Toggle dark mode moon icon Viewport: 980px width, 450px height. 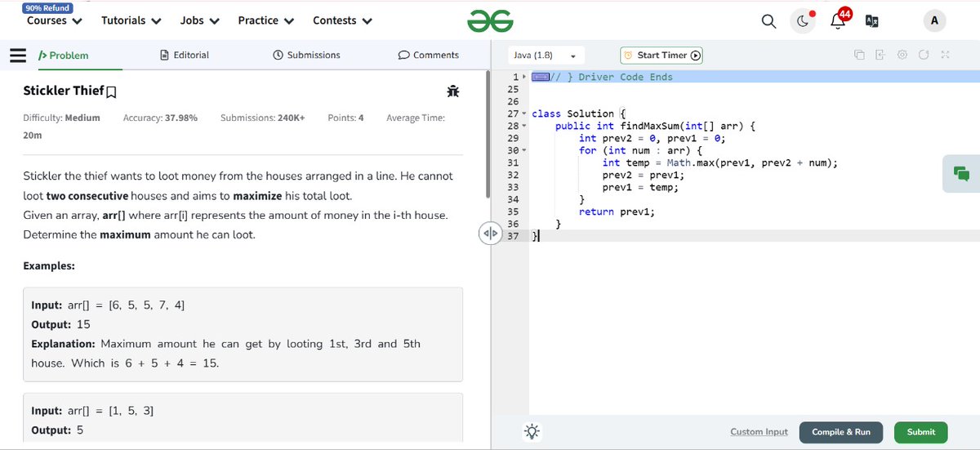point(803,22)
